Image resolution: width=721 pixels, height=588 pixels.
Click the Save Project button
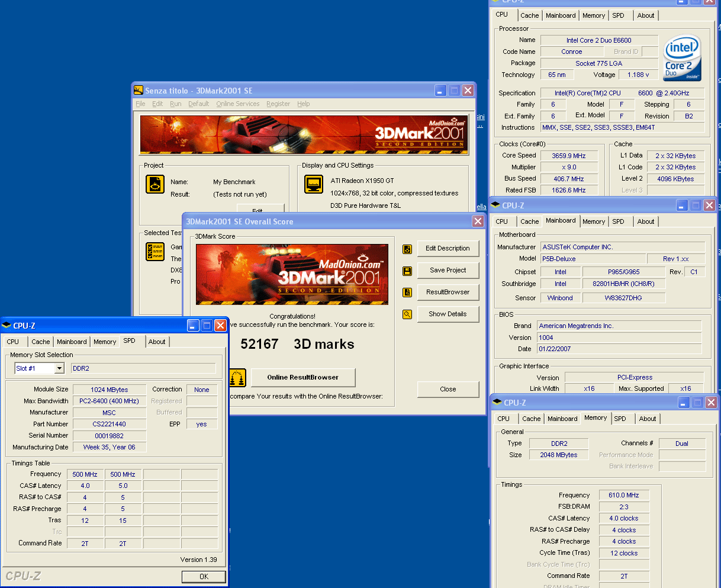448,271
